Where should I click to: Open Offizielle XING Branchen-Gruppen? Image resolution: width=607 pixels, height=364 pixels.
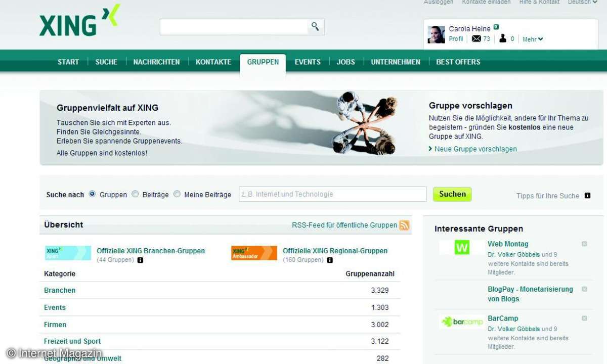point(151,251)
